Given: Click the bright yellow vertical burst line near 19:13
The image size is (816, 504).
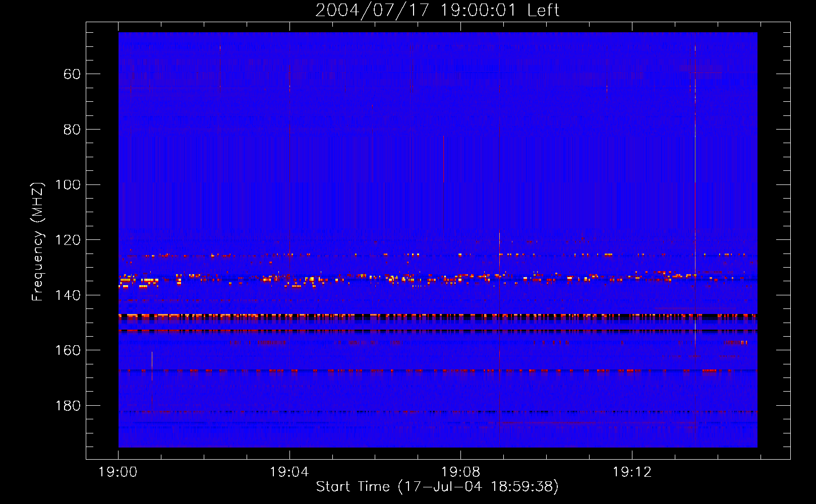Looking at the screenshot, I should coord(695,239).
